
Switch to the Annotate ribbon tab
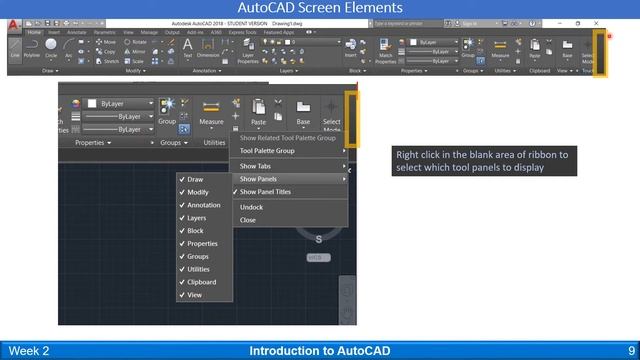tap(76, 32)
